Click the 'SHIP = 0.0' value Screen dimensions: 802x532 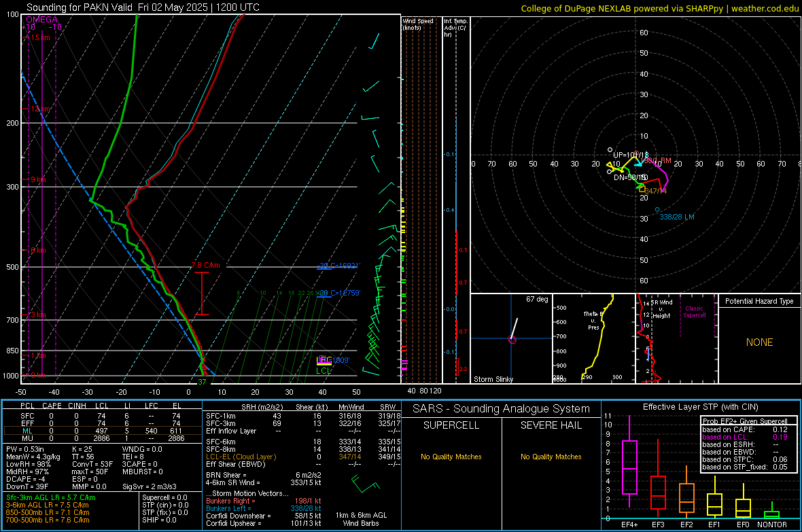click(159, 520)
